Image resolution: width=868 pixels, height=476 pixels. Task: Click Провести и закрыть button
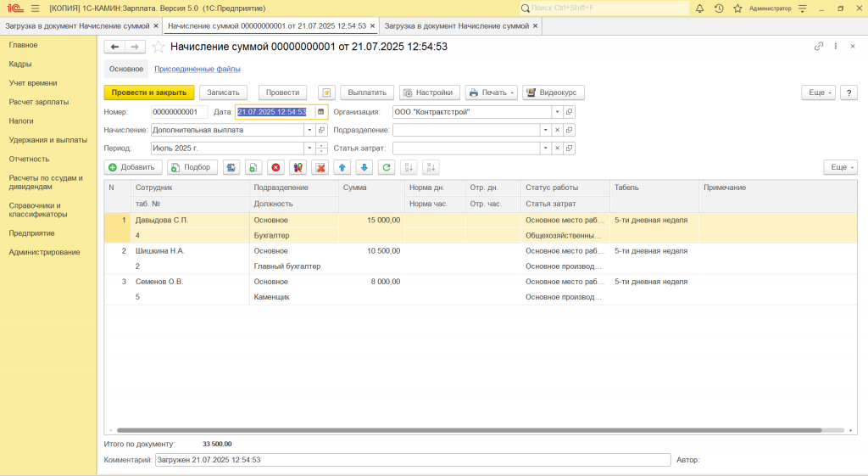tap(149, 92)
